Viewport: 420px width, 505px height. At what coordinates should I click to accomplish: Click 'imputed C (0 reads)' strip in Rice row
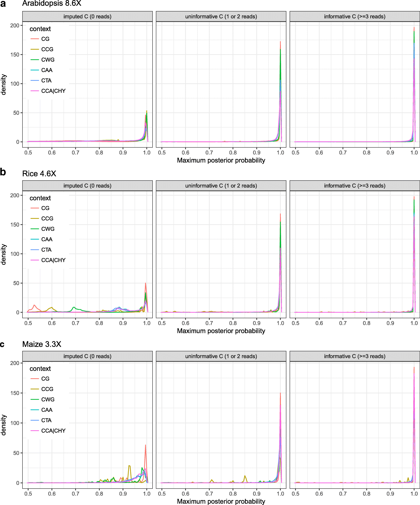pos(87,186)
